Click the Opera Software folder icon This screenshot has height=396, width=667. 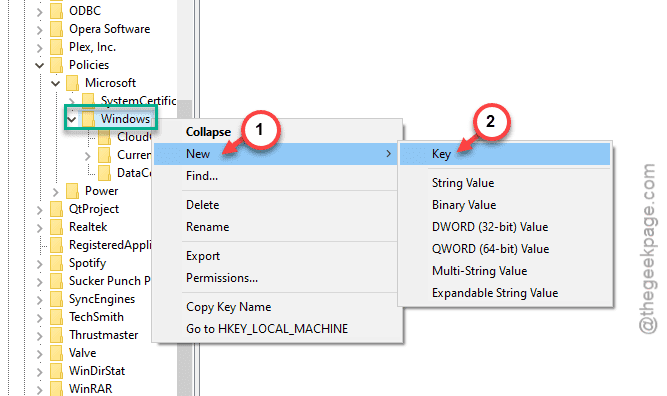tap(56, 29)
